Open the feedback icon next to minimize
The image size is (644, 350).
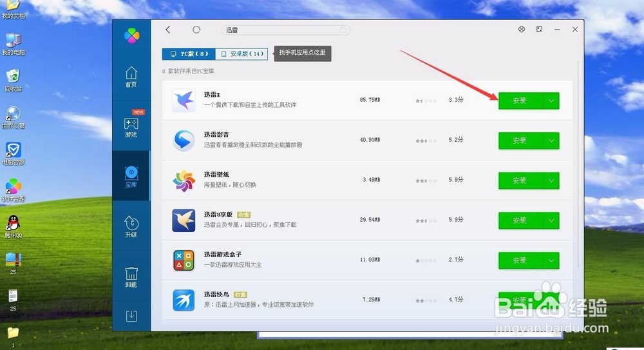[x=539, y=29]
